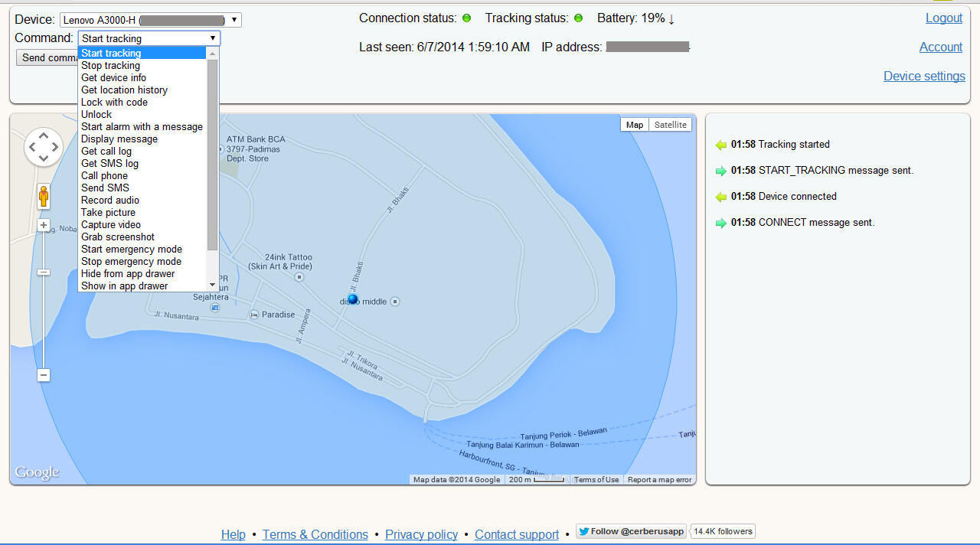The width and height of the screenshot is (980, 545).
Task: Select Lock with code command
Action: coord(142,102)
